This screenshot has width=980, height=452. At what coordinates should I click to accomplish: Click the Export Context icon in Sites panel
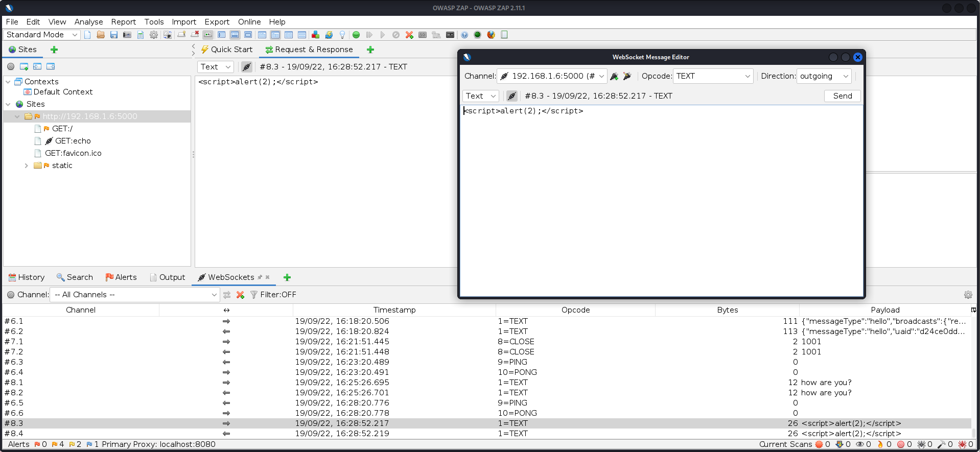coord(51,66)
